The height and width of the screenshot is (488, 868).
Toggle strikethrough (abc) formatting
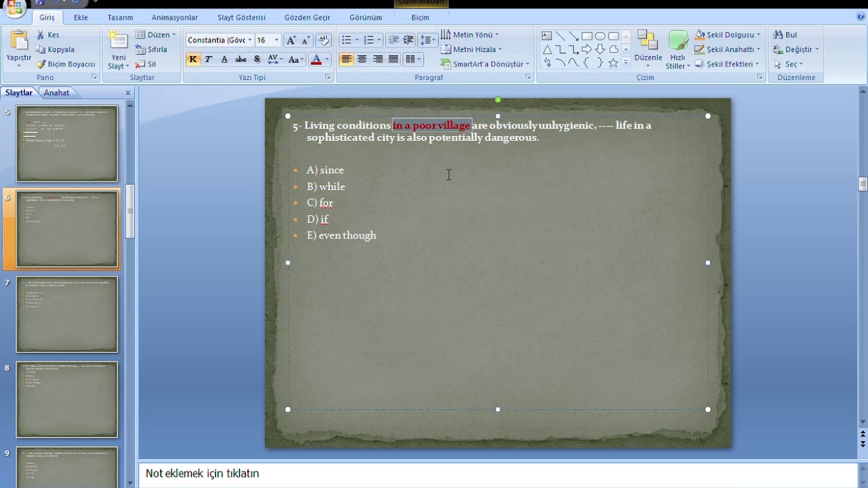click(x=241, y=60)
